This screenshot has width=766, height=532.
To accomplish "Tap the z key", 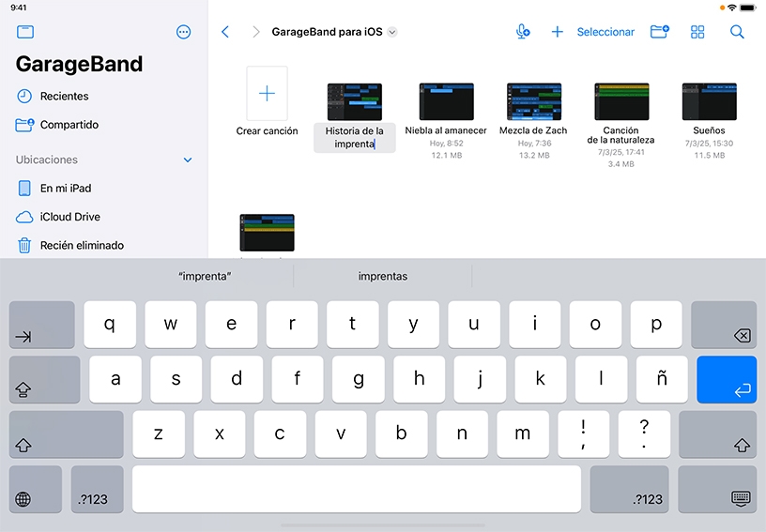I will (159, 434).
